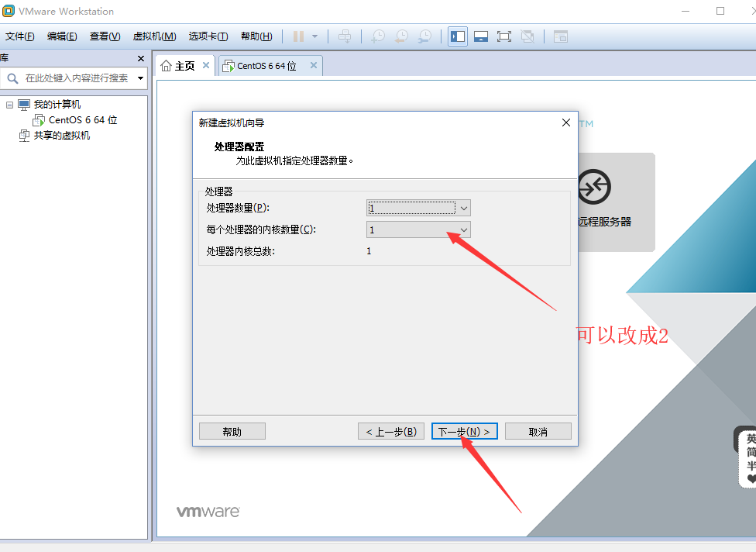Click the input method language indicator widget
The image size is (756, 552).
point(746,457)
